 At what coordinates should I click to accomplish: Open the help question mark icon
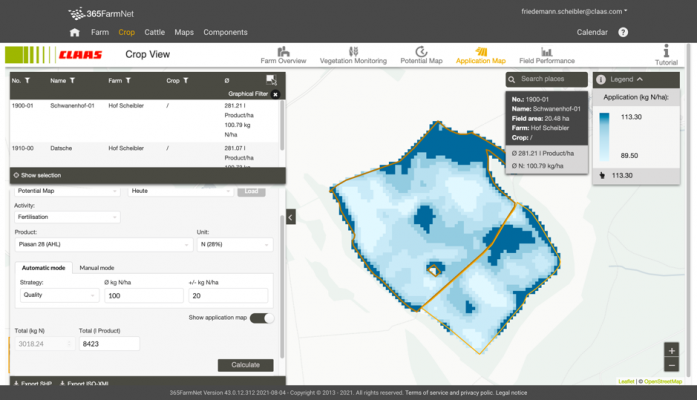point(623,32)
